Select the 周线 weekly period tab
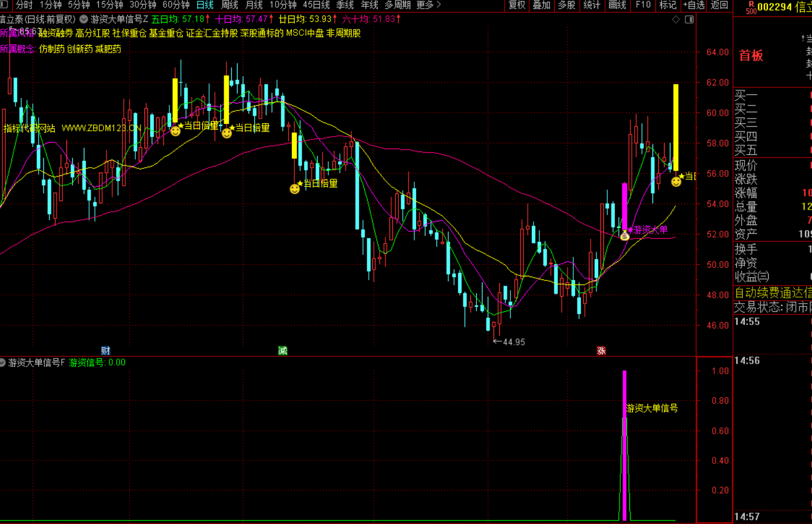The image size is (812, 524). click(229, 5)
